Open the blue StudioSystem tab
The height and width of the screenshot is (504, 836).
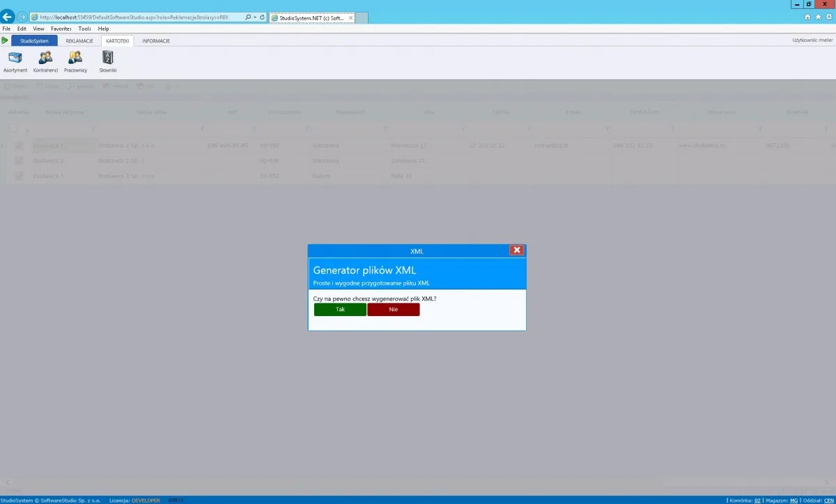(34, 41)
